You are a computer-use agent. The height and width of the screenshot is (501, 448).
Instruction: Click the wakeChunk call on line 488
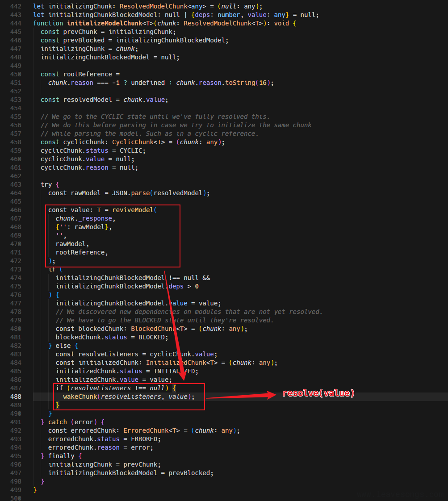click(80, 397)
